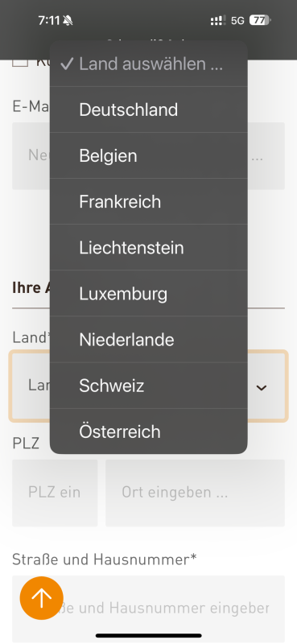Choose Luxemburg as the country

149,294
